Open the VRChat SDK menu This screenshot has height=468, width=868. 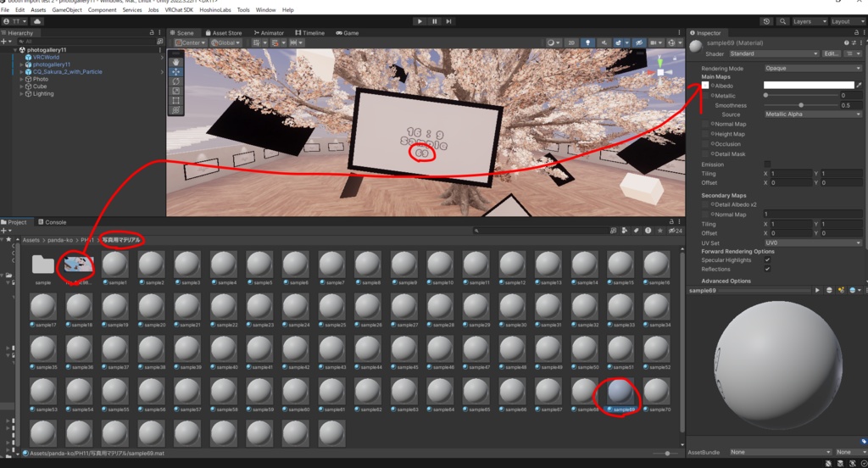click(x=179, y=10)
